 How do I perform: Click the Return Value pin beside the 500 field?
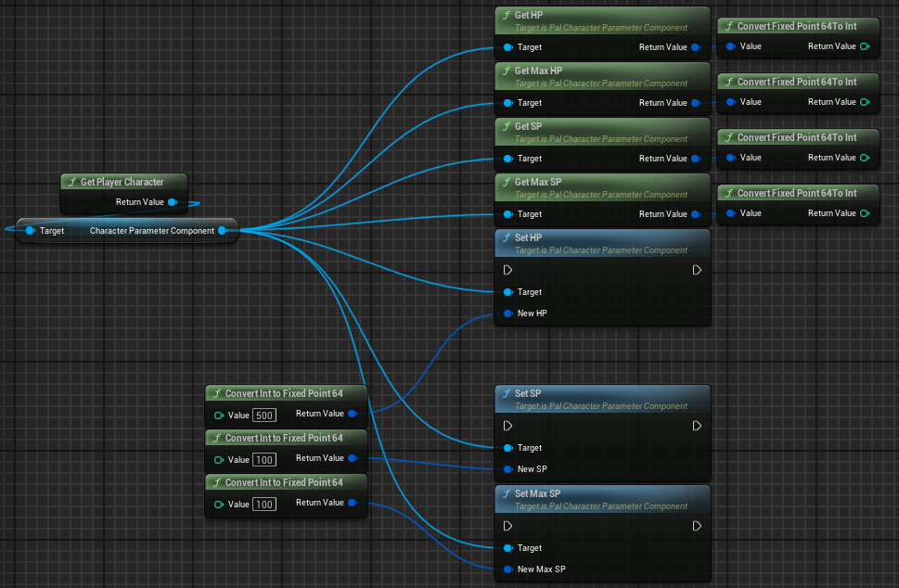pyautogui.click(x=352, y=414)
